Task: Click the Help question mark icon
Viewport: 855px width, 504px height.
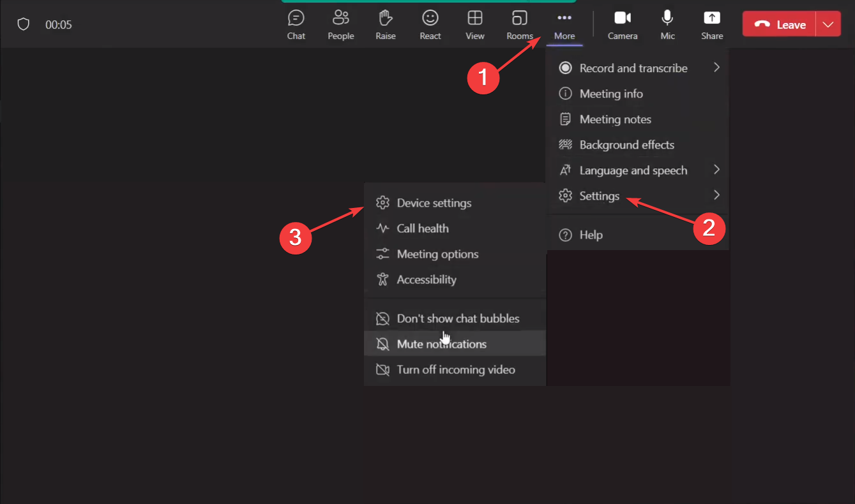Action: tap(565, 235)
